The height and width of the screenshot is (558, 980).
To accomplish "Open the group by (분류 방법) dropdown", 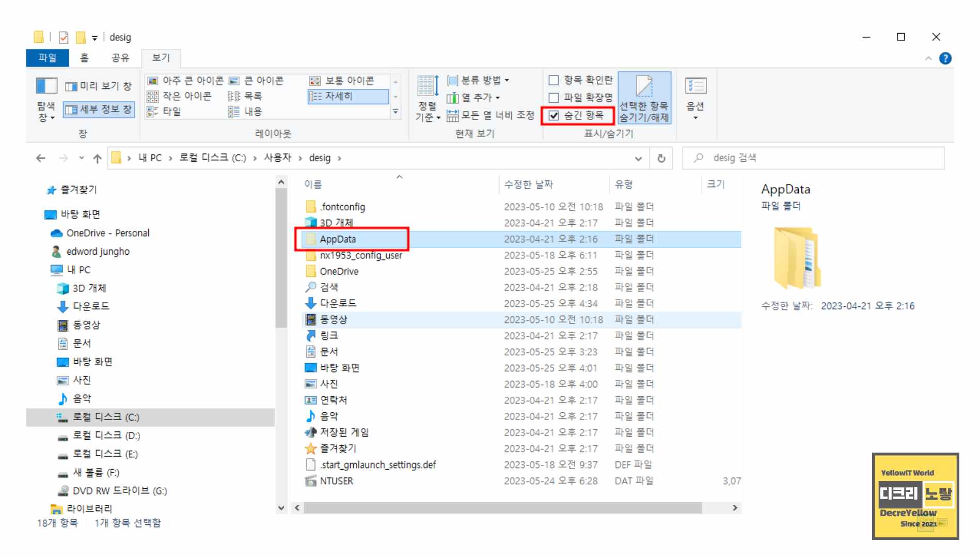I will (x=478, y=80).
